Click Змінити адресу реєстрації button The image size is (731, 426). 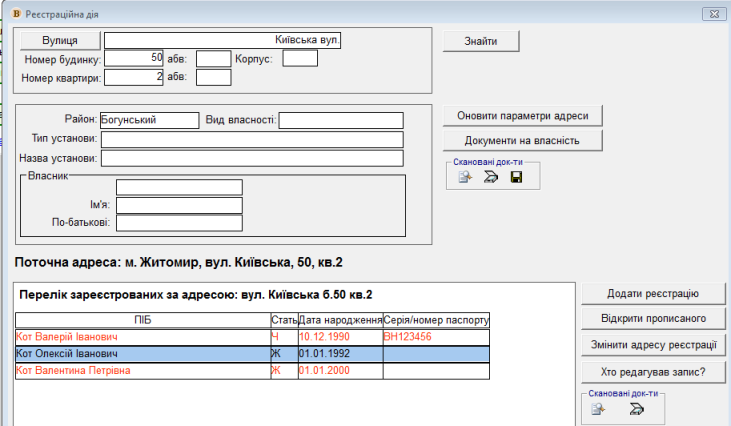[x=651, y=345]
